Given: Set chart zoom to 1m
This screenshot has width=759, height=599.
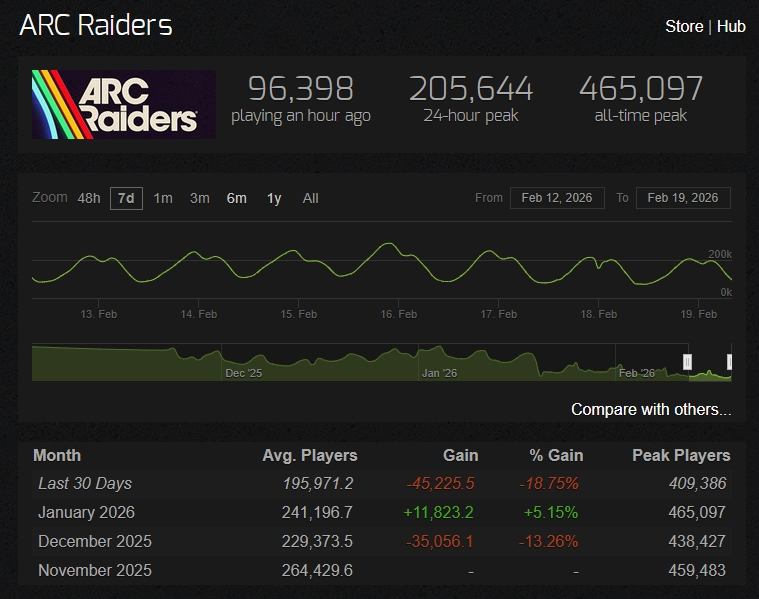Looking at the screenshot, I should tap(163, 198).
